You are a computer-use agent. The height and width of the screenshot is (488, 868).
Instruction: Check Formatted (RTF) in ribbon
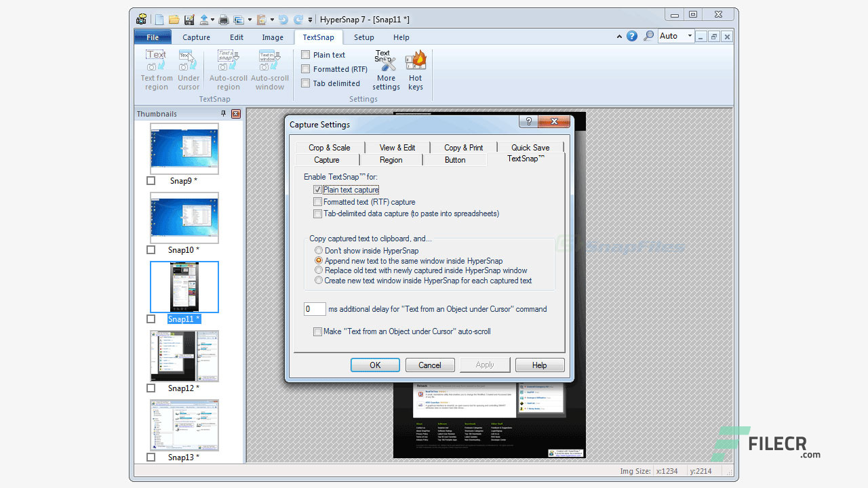point(306,69)
